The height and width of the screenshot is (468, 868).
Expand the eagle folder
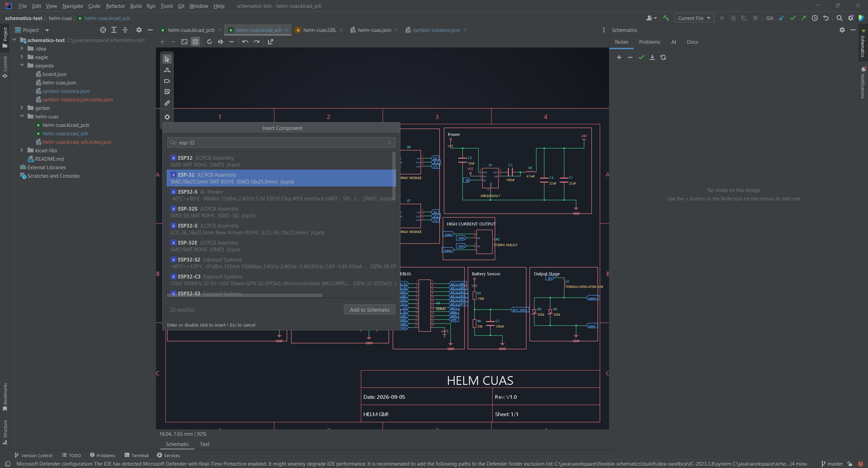22,57
